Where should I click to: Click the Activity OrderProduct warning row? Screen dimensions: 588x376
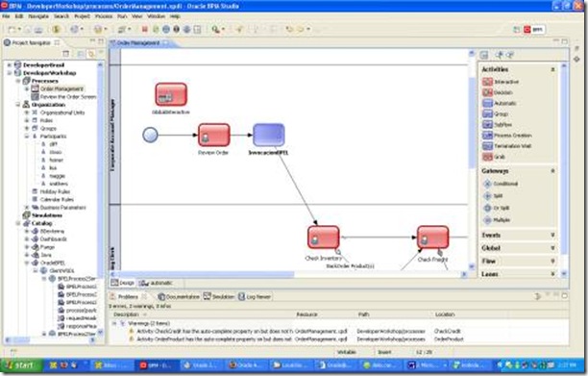click(x=296, y=339)
